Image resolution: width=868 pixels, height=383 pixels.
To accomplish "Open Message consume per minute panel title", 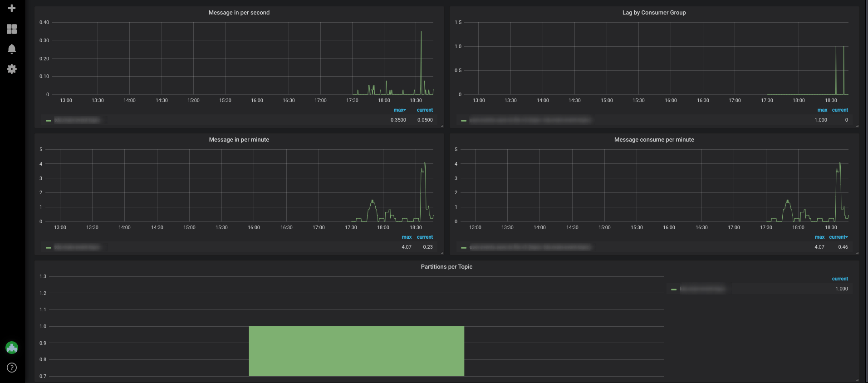I will point(654,140).
